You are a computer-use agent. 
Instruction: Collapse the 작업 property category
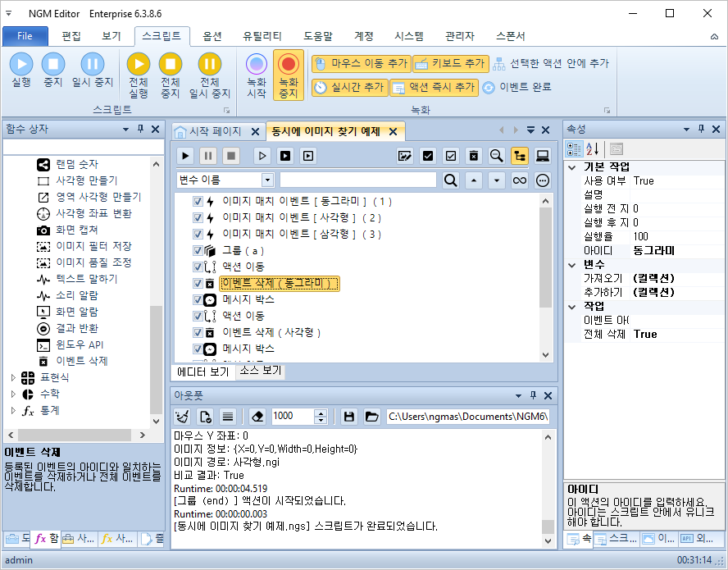[572, 307]
